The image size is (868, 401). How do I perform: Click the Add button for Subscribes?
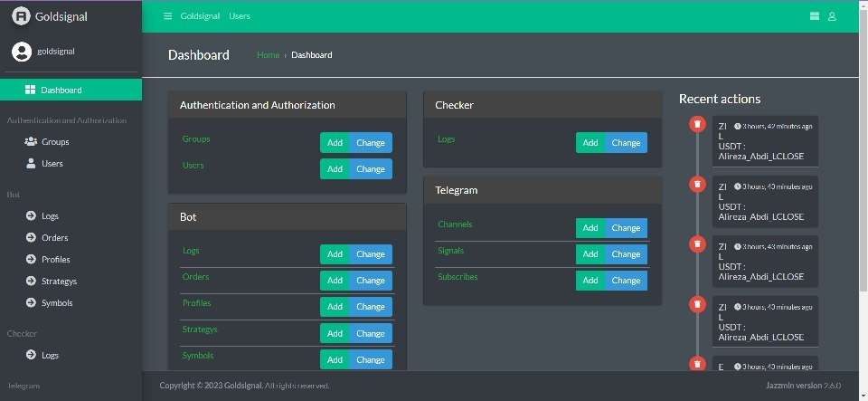coord(590,281)
